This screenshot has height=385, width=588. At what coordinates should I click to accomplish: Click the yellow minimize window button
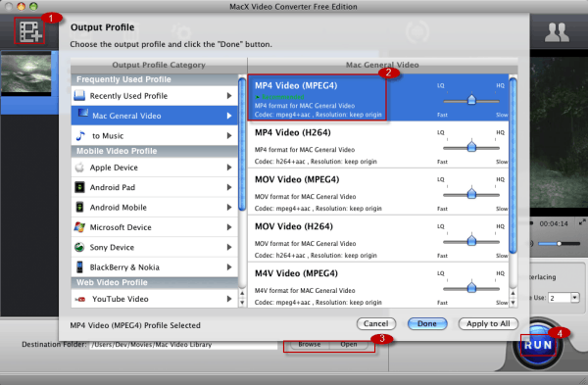pos(21,6)
